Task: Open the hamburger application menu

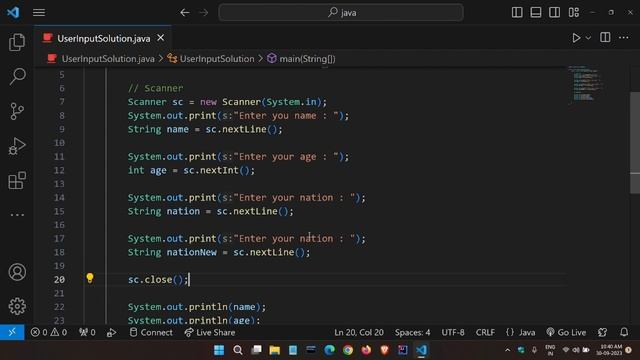Action: (39, 13)
